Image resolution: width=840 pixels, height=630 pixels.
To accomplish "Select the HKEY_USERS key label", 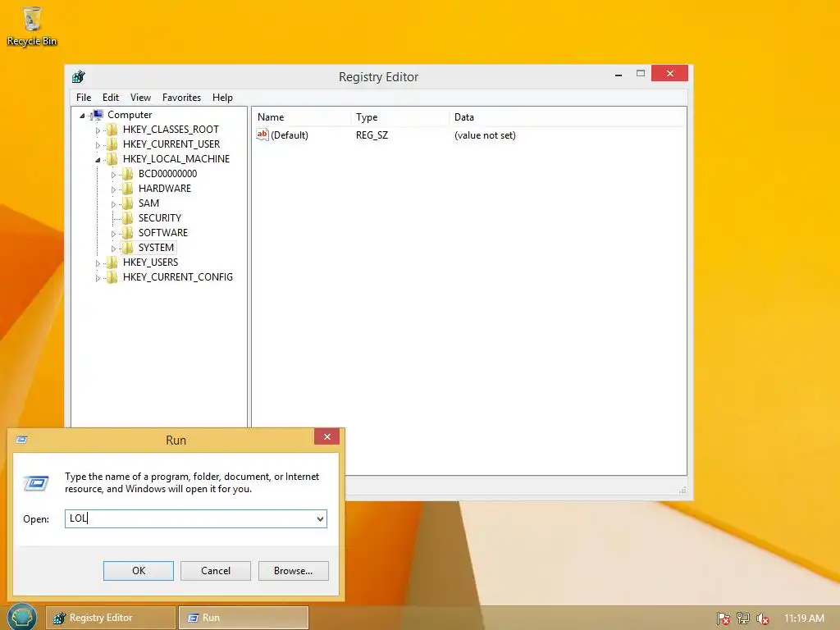I will pyautogui.click(x=151, y=262).
